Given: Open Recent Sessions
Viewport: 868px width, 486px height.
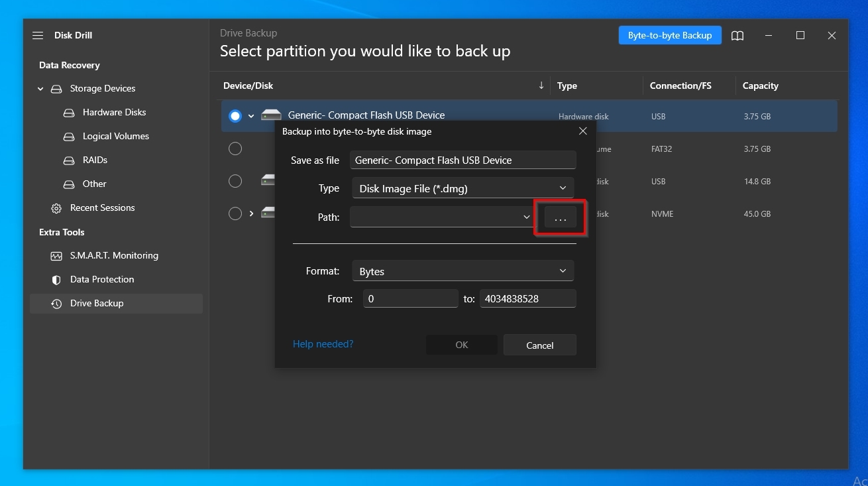Looking at the screenshot, I should (x=102, y=208).
